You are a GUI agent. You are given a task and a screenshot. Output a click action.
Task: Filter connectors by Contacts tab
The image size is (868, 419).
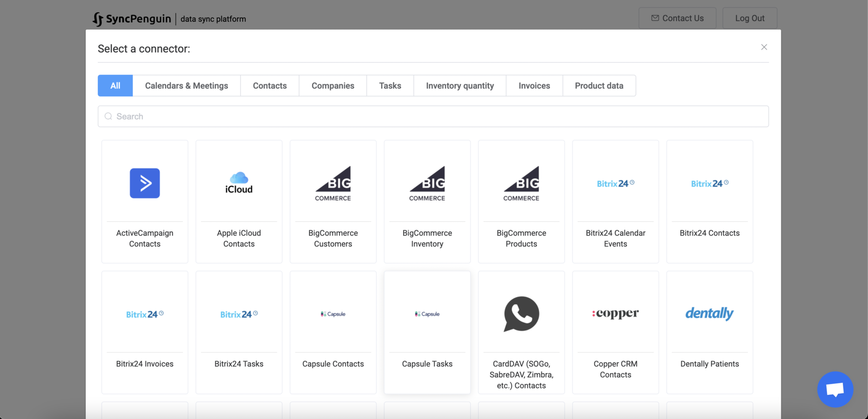[x=270, y=86]
